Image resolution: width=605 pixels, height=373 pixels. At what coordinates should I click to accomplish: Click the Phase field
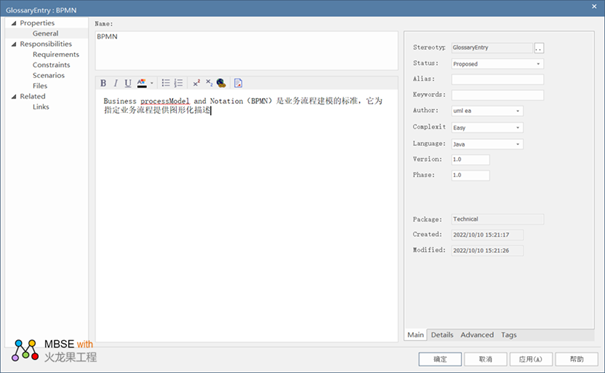pyautogui.click(x=470, y=176)
